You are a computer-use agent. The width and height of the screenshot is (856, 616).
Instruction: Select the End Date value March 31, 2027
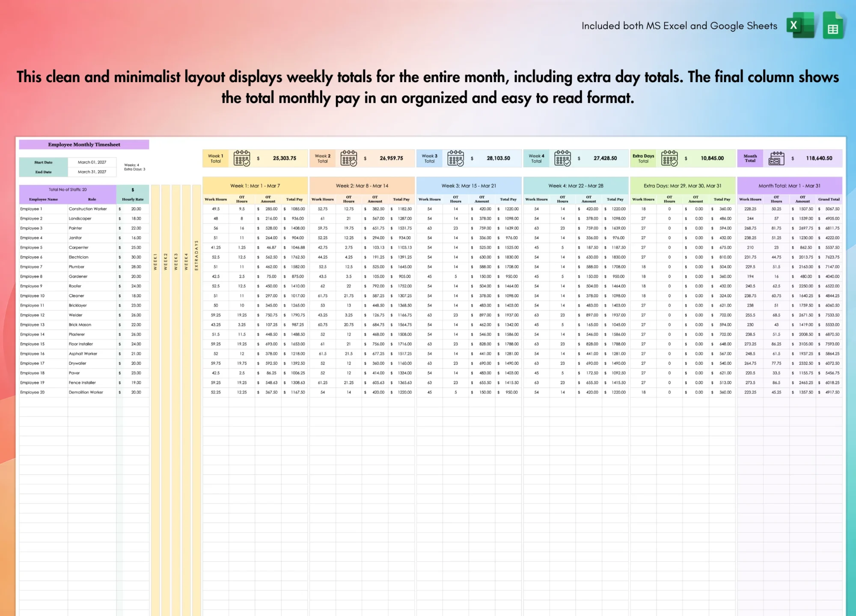tap(92, 172)
